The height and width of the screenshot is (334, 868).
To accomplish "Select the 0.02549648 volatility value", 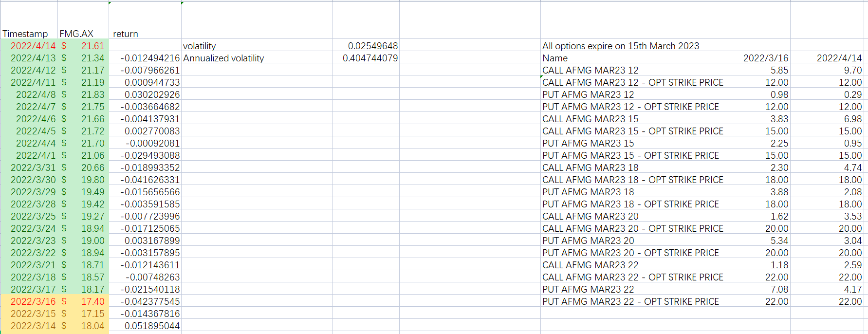I will click(x=366, y=46).
